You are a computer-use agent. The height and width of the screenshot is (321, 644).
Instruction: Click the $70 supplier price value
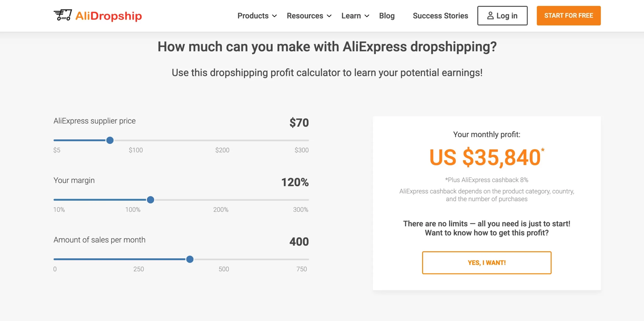click(x=299, y=123)
